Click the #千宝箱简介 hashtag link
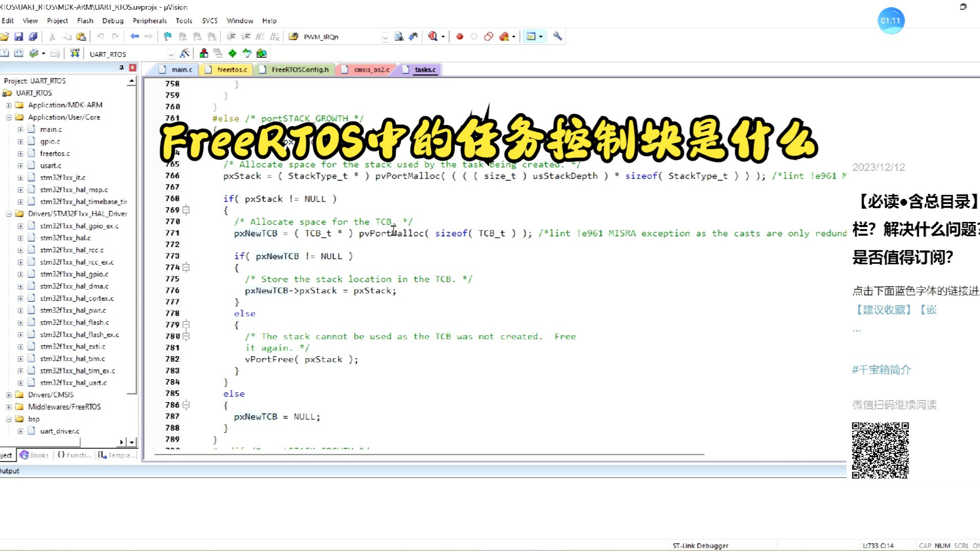Viewport: 980px width, 551px height. tap(881, 370)
